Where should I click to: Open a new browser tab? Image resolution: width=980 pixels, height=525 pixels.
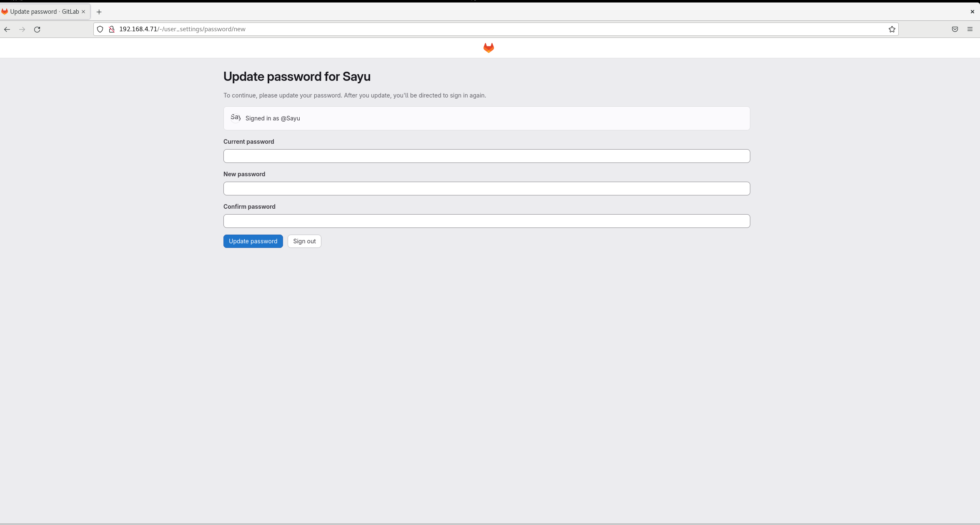(x=99, y=12)
